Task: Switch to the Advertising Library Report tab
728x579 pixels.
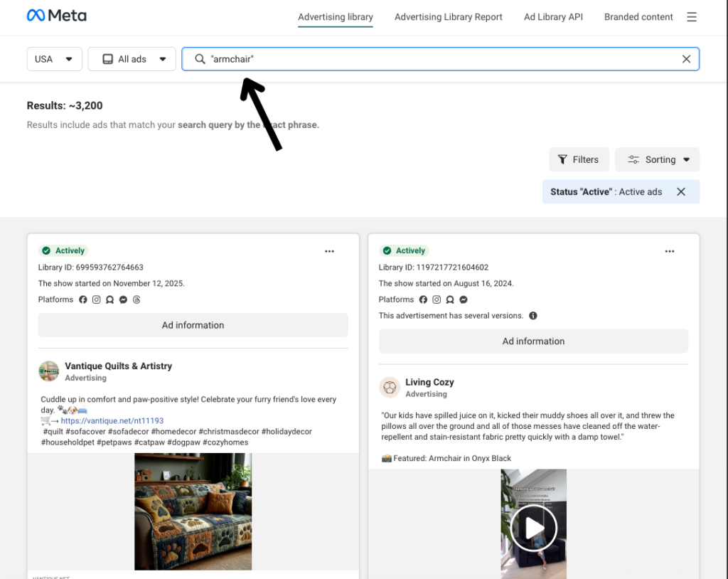Action: pyautogui.click(x=448, y=16)
